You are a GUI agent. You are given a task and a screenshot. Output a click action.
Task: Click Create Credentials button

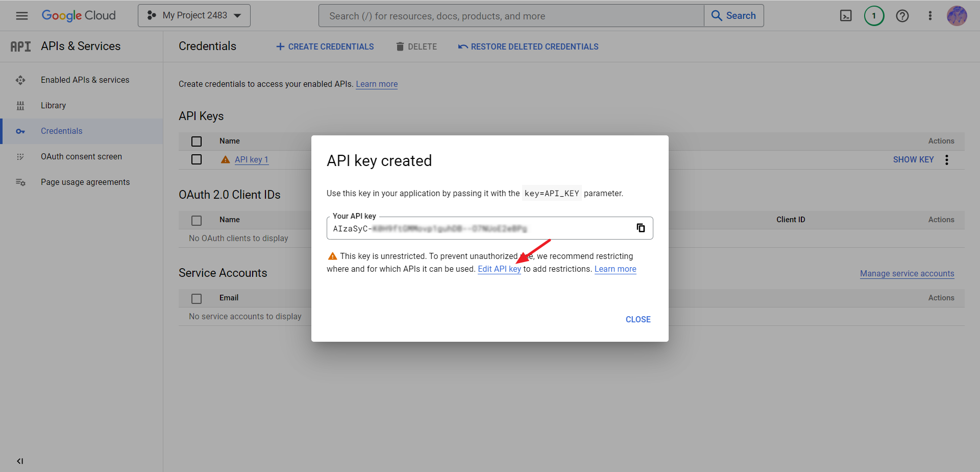pos(325,46)
